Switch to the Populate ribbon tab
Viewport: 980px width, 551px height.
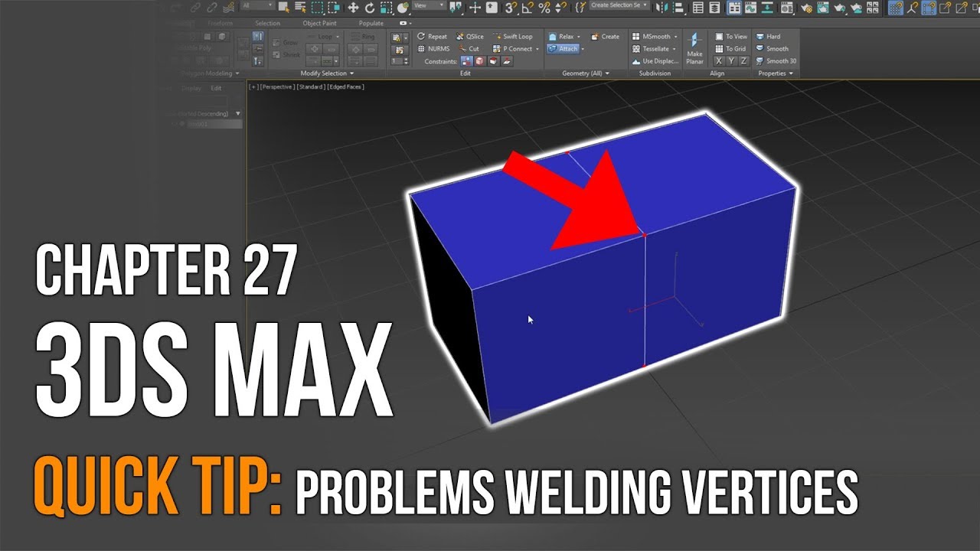[371, 24]
